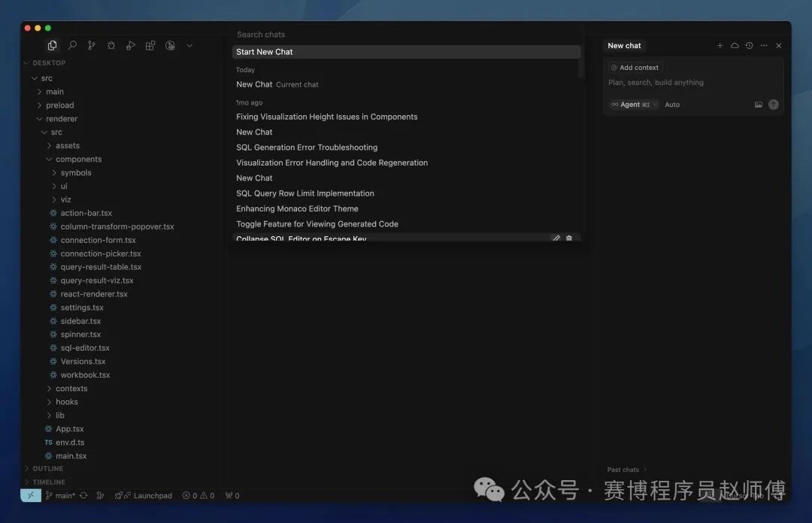Open the Past chats link

627,470
